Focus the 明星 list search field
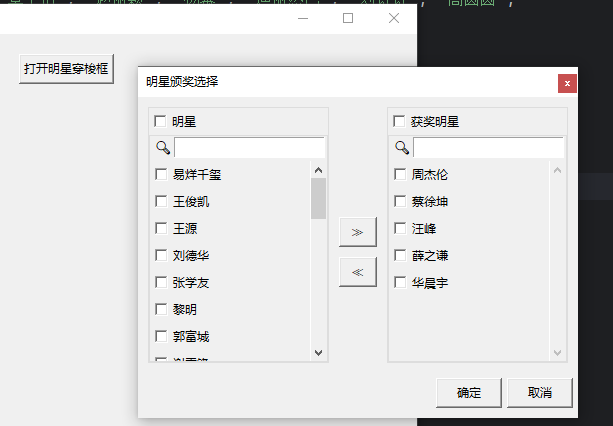This screenshot has width=613, height=426. tap(249, 148)
